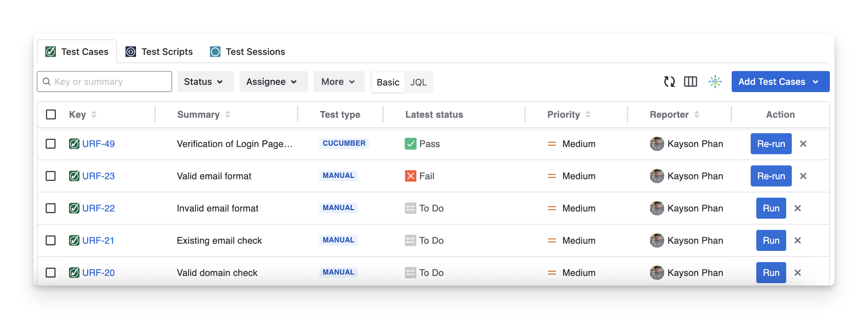The image size is (868, 319).
Task: Click the AI sparkle icon
Action: point(715,82)
